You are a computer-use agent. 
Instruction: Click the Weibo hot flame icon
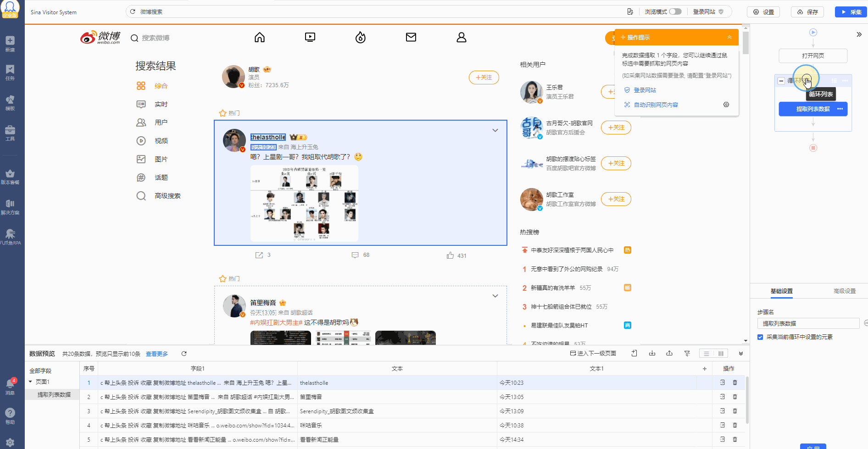(361, 37)
